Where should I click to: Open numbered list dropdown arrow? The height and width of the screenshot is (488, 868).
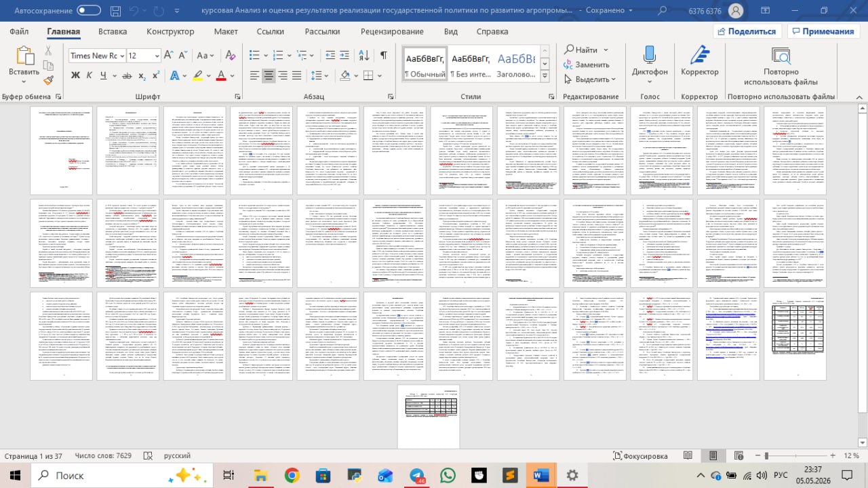pos(289,56)
